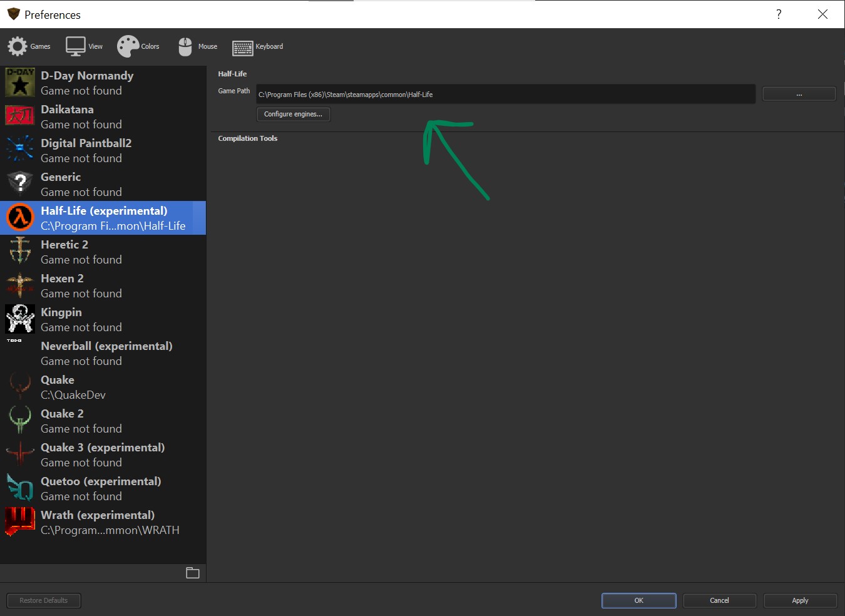845x616 pixels.
Task: Click the Quake 2 game icon
Action: [20, 420]
